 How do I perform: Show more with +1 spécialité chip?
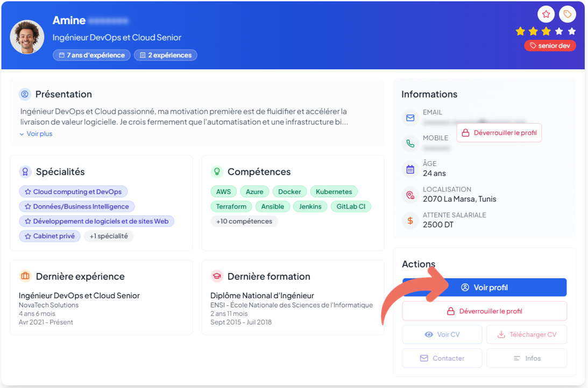(109, 236)
